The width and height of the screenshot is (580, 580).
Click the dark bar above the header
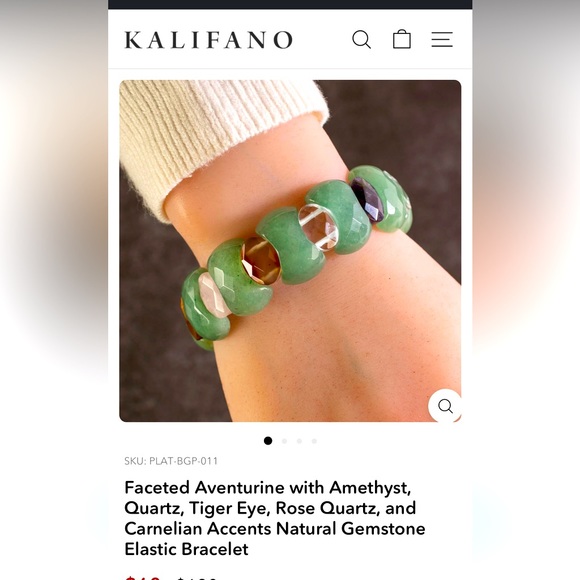pos(290,4)
